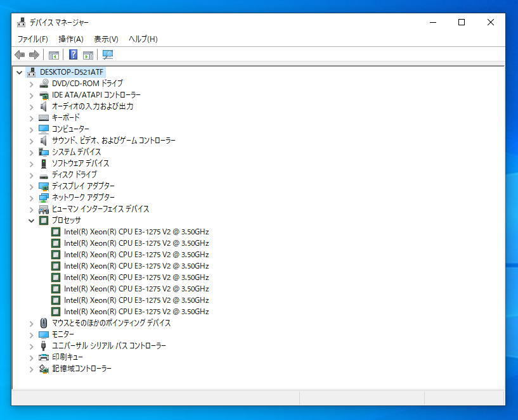
Task: Maximize the Device Manager window
Action: tap(462, 22)
